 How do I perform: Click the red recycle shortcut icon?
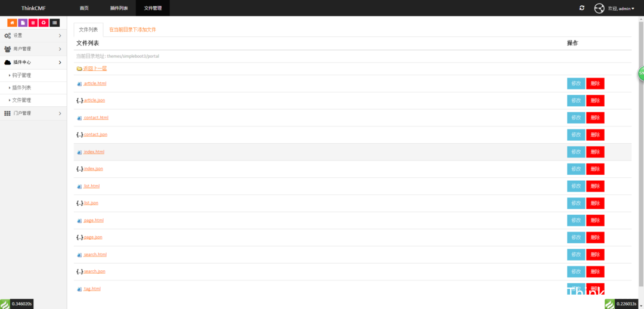tap(44, 23)
